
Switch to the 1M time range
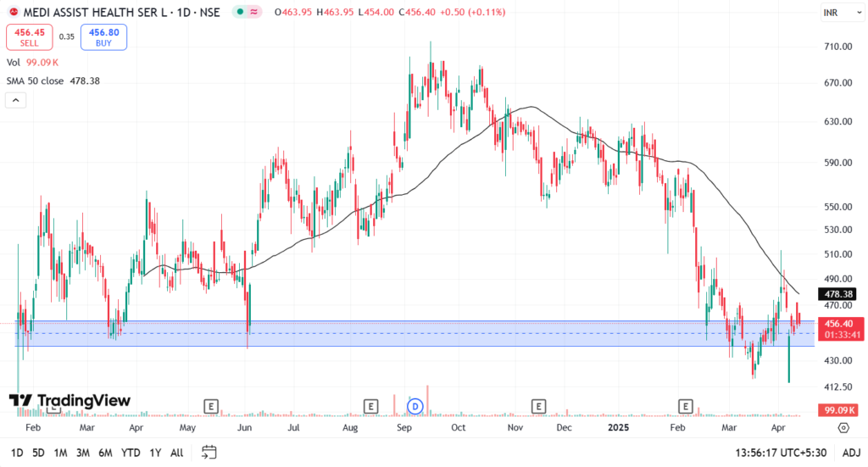click(60, 453)
